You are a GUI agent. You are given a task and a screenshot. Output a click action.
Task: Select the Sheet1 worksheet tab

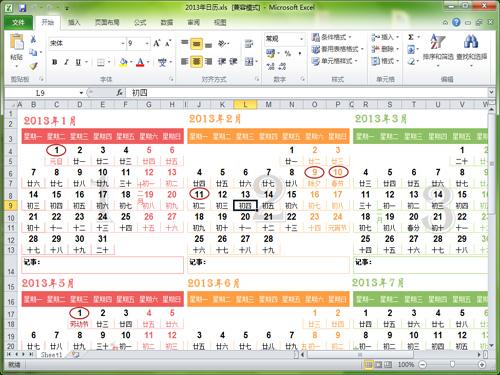(51, 355)
